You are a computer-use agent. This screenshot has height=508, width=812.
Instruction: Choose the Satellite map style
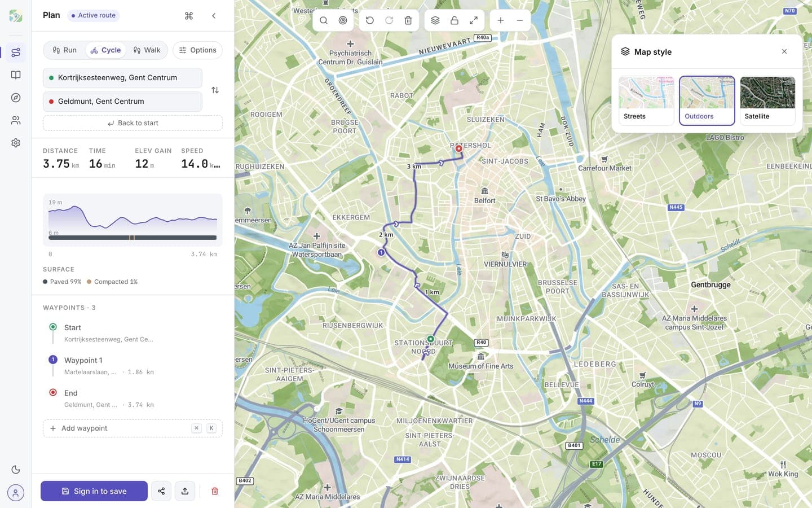click(x=767, y=100)
